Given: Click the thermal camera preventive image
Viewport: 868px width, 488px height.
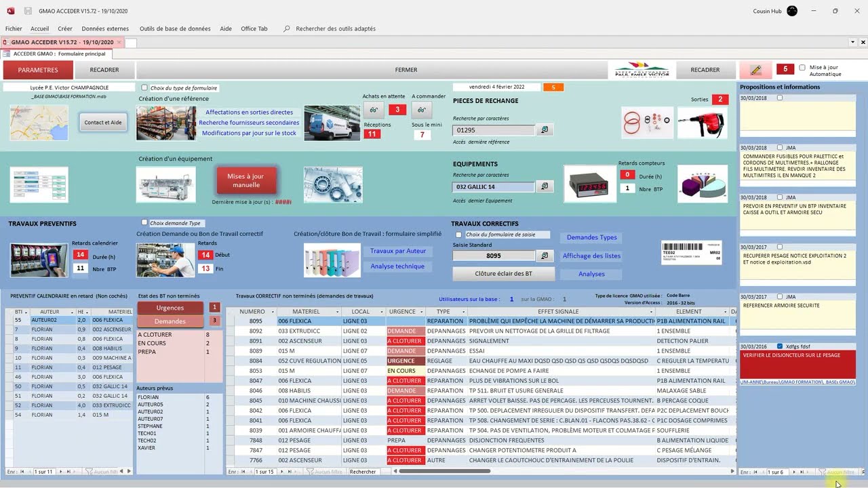Looking at the screenshot, I should tap(39, 260).
